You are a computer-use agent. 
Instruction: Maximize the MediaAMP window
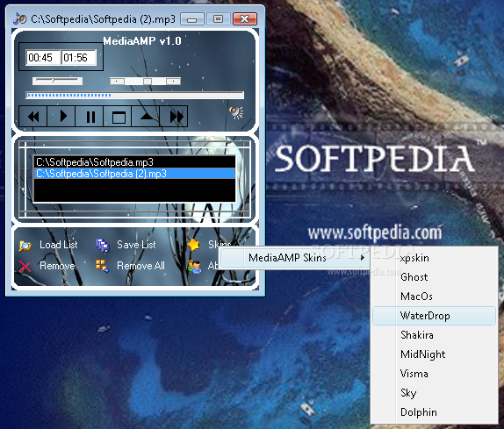click(219, 19)
